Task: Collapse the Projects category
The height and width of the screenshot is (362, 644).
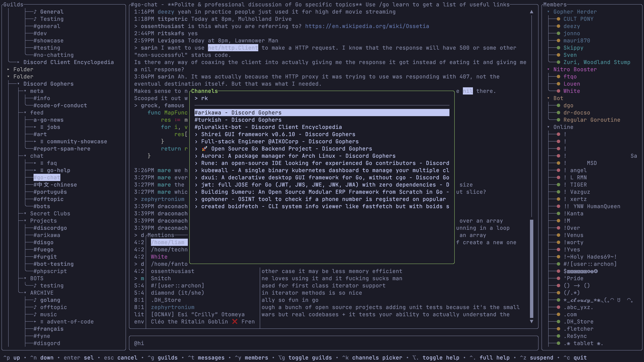Action: click(x=25, y=221)
